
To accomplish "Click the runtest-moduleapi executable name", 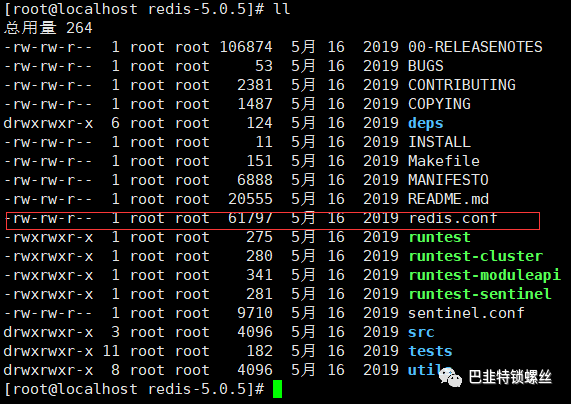I will tap(484, 275).
